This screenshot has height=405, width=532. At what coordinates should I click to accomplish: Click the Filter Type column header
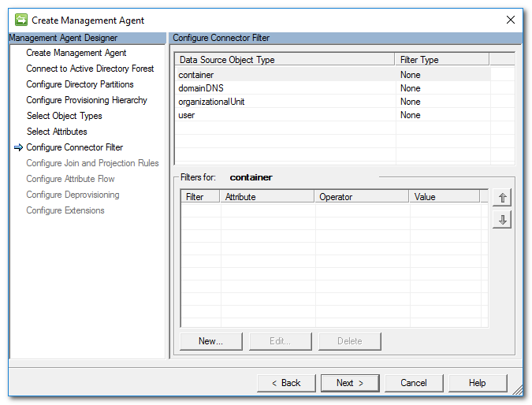tap(442, 60)
